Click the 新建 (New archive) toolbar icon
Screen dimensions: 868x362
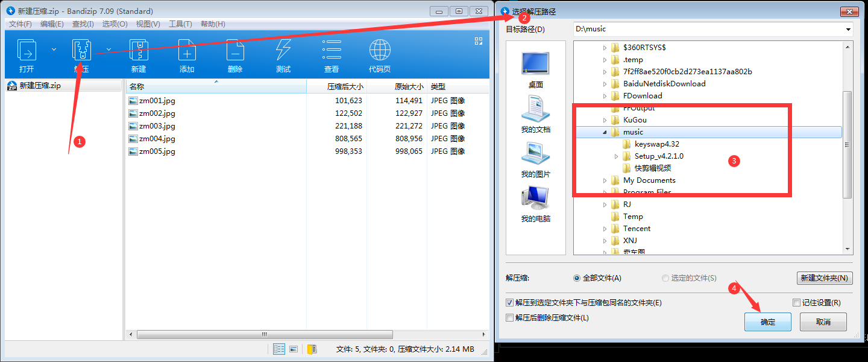[x=139, y=49]
